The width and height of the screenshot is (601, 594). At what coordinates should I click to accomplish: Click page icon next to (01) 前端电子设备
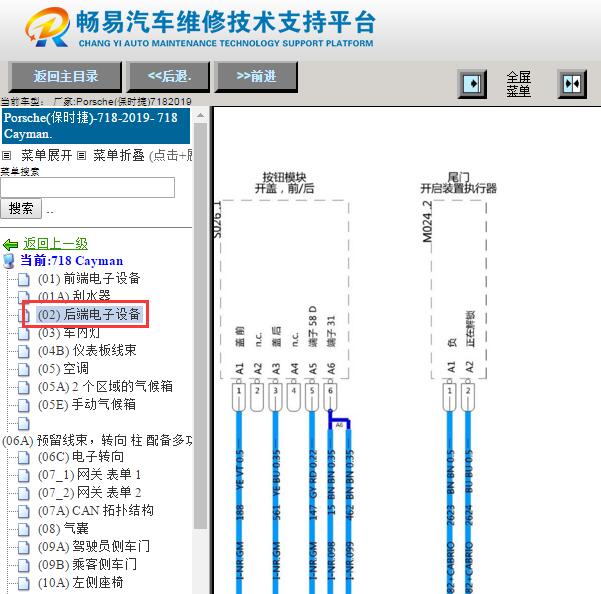23,279
